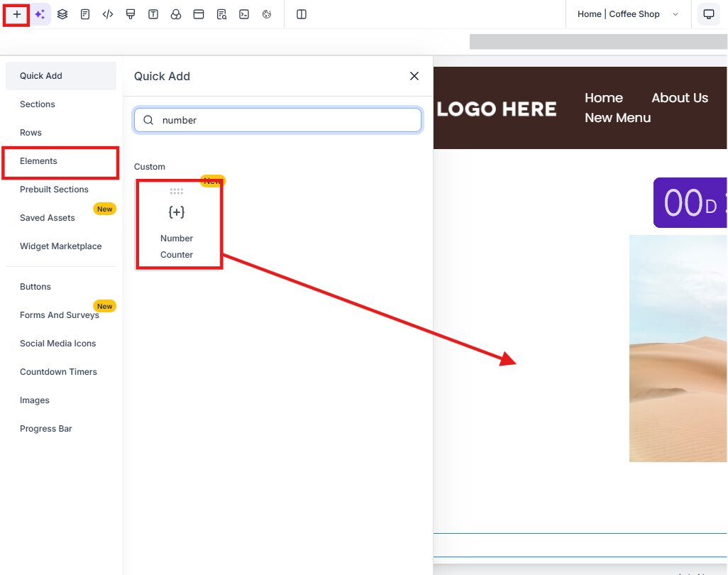Select the Number Counter element card
Viewport: 728px width, 575px height.
[x=177, y=224]
